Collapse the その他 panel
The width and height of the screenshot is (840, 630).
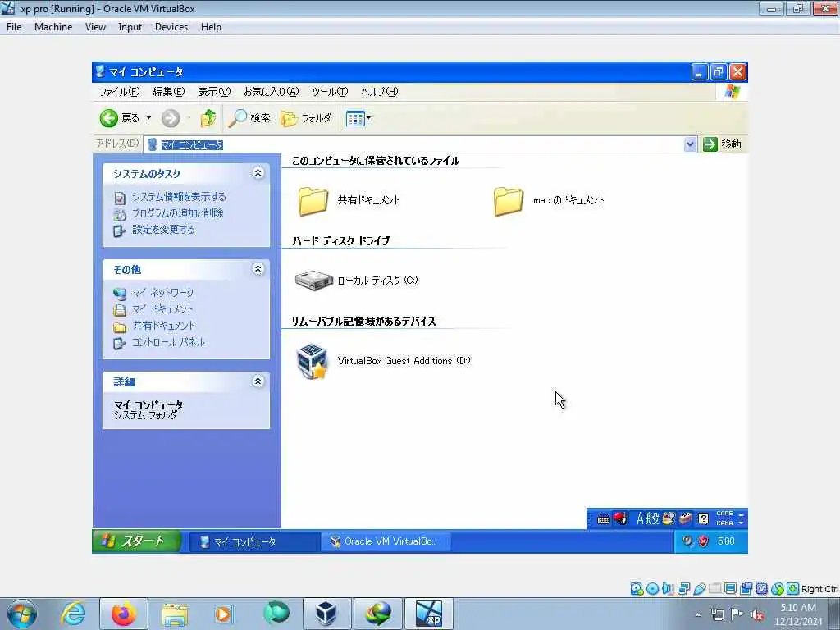coord(258,269)
